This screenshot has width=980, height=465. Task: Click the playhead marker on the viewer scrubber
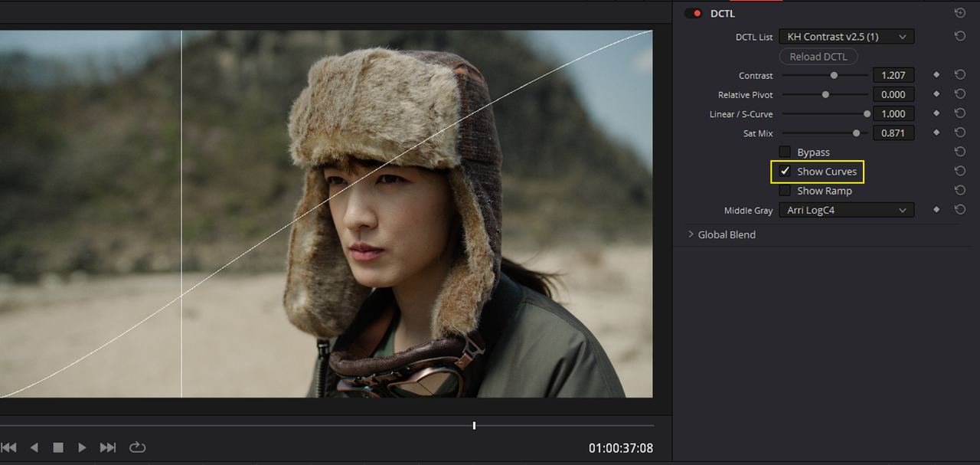[x=474, y=425]
